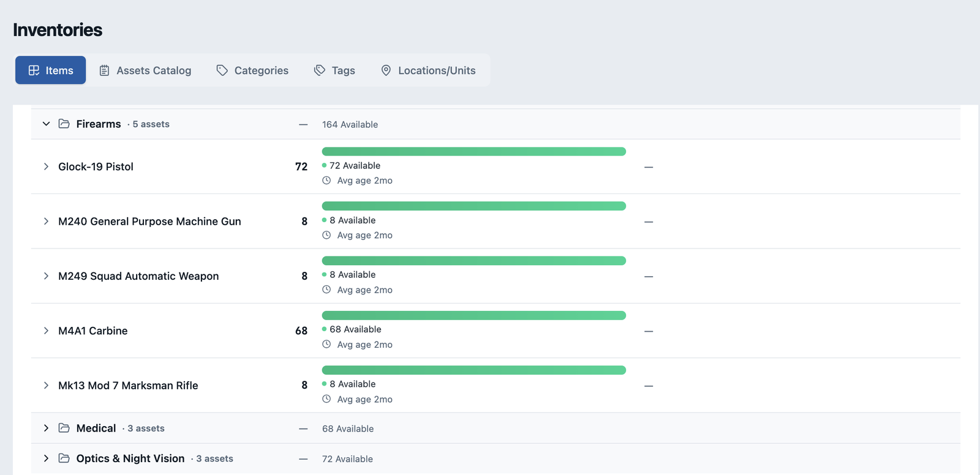Screen dimensions: 980x475
Task: Select the M240 General Purpose Machine Gun name
Action: pos(149,221)
